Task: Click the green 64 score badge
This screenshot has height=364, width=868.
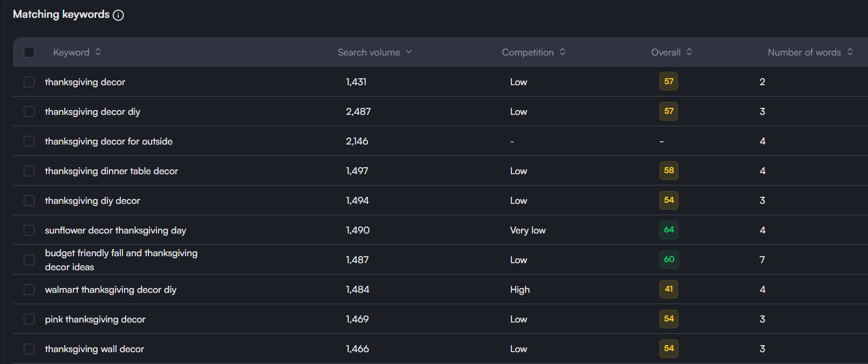Action: coord(669,230)
